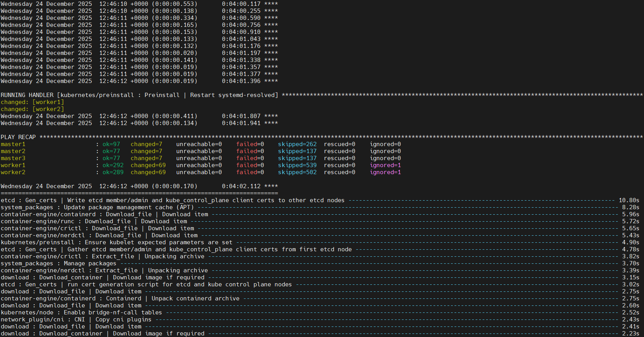This screenshot has height=337, width=644.
Task: Click 'container-engine/crictl : Extract_file' task line
Action: (320, 256)
